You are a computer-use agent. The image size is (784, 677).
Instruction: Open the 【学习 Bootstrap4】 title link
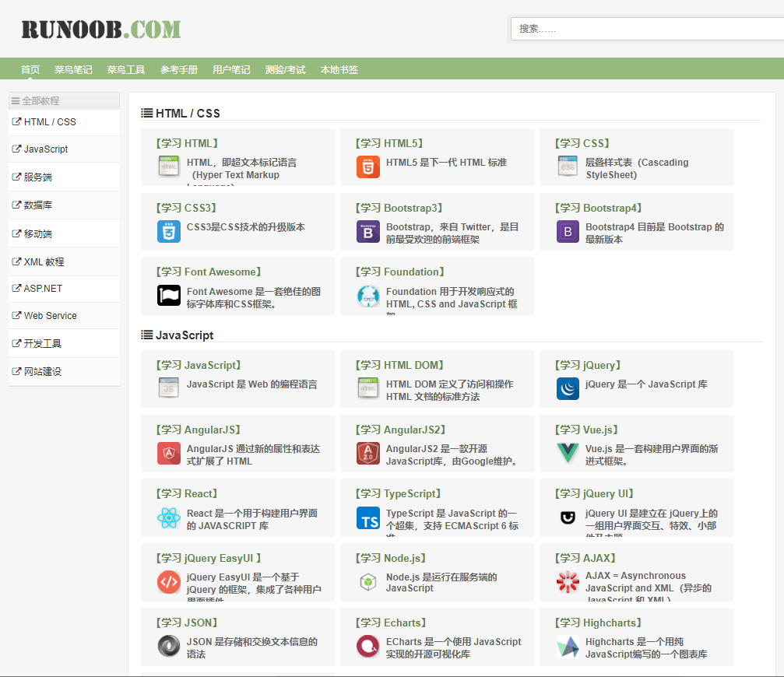(x=598, y=208)
